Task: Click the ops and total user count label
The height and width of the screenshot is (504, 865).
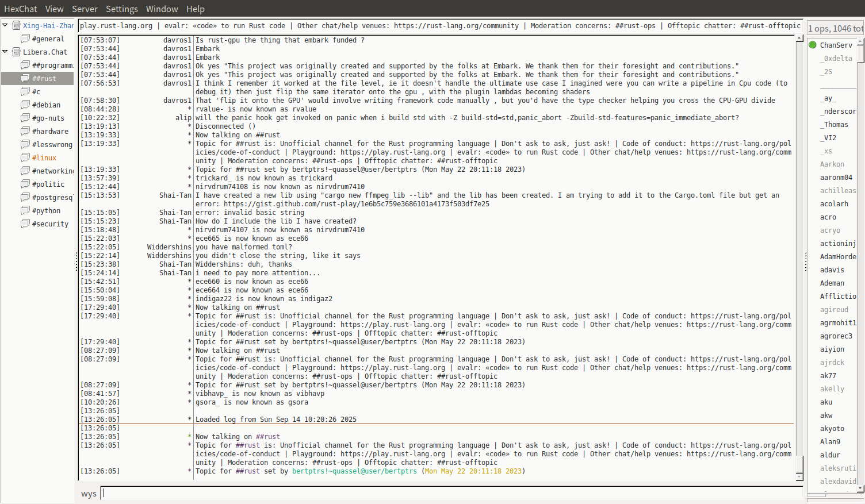Action: coord(836,28)
